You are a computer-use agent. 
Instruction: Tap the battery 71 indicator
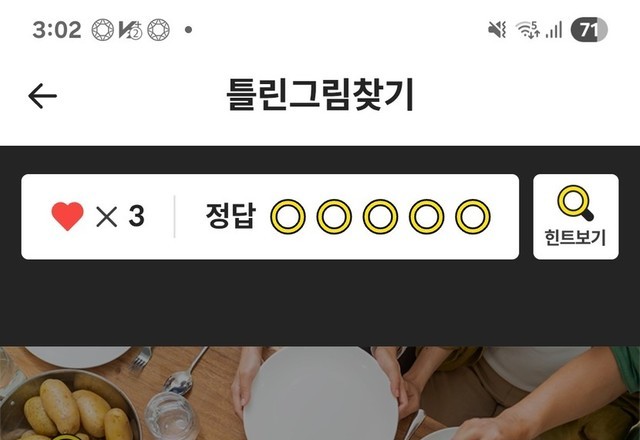click(x=589, y=30)
